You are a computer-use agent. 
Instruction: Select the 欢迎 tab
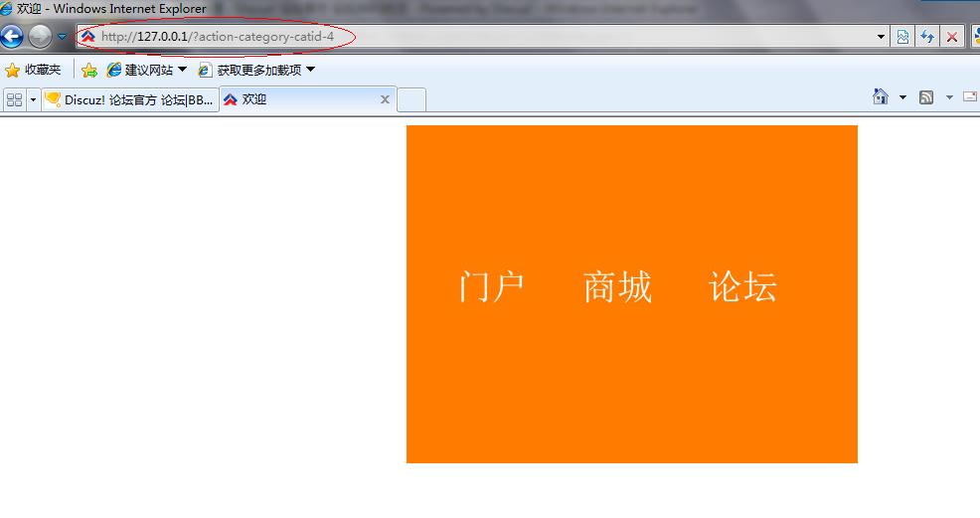tap(307, 99)
